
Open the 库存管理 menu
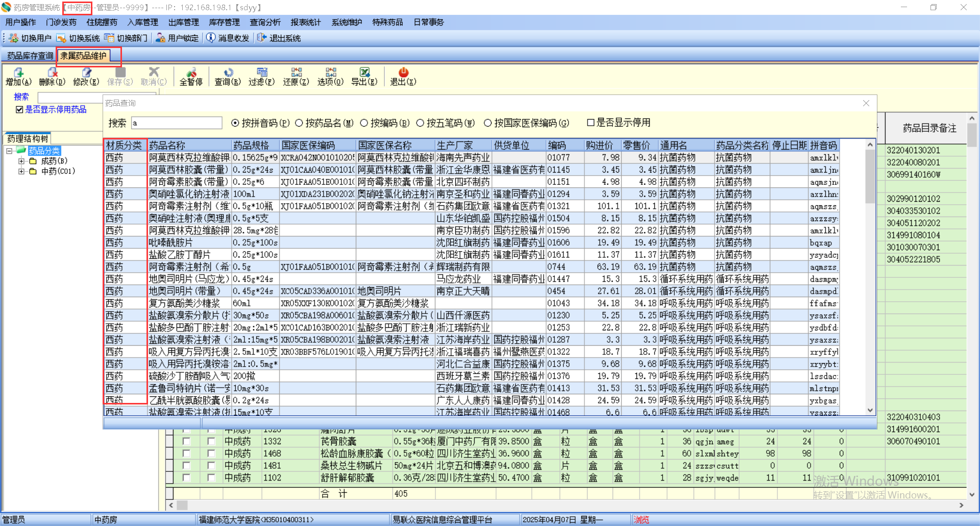(225, 22)
